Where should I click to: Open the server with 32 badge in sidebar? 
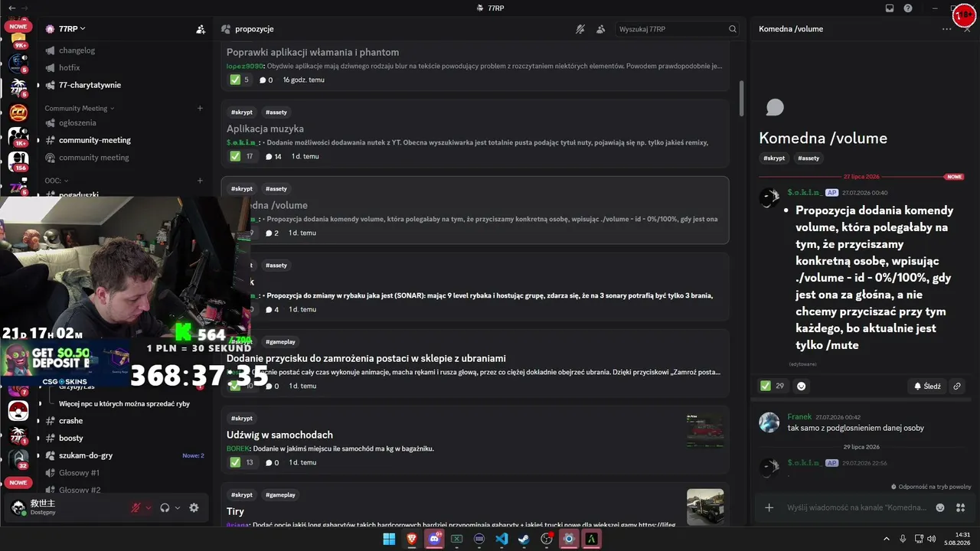[x=18, y=458]
